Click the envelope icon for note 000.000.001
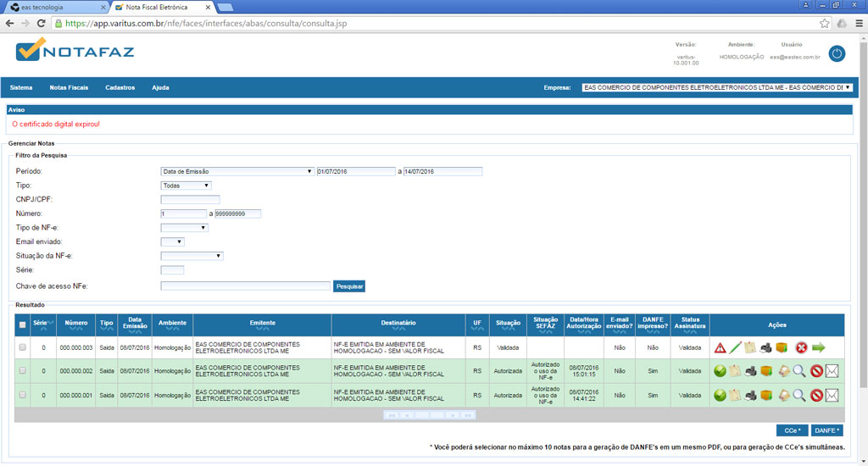This screenshot has width=868, height=466. [x=832, y=395]
